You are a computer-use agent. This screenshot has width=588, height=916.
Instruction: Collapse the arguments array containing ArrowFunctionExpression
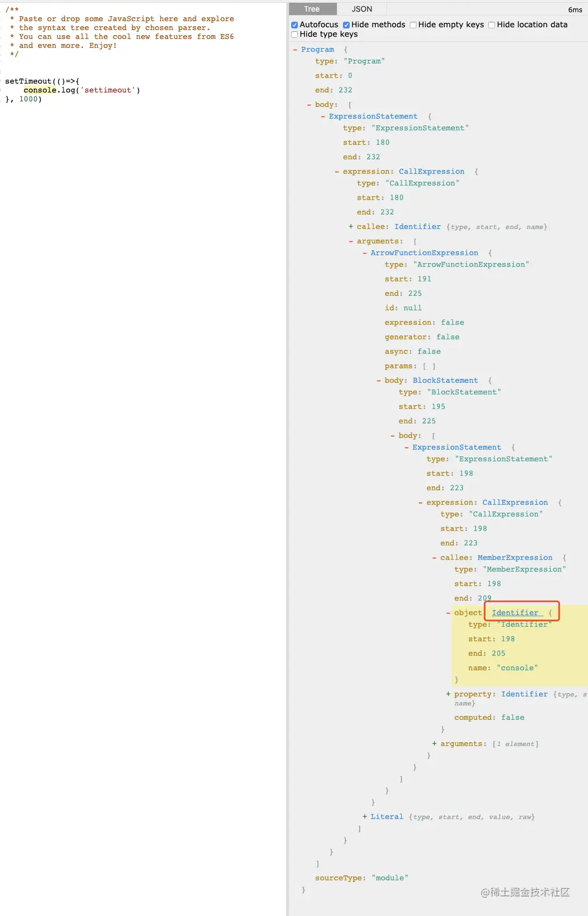click(x=351, y=241)
